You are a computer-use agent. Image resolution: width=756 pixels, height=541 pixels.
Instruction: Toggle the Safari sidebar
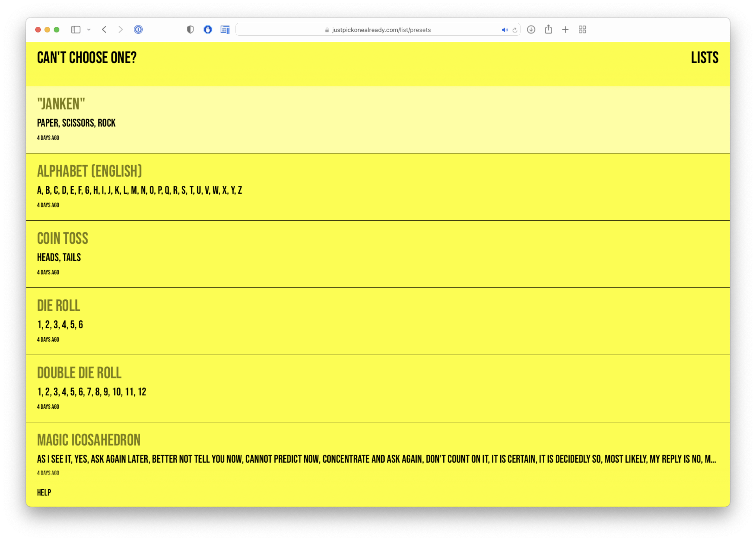pyautogui.click(x=76, y=30)
